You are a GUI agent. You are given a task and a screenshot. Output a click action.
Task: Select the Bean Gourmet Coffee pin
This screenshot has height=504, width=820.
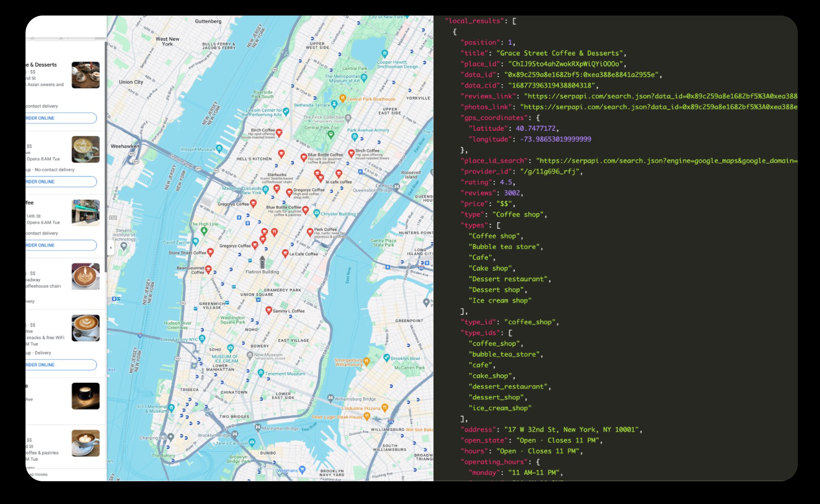click(x=208, y=269)
